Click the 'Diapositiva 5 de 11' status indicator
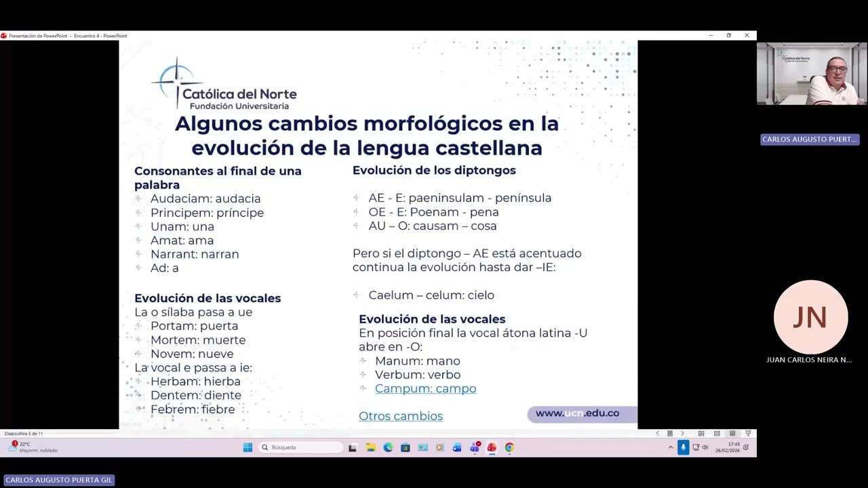 point(24,434)
